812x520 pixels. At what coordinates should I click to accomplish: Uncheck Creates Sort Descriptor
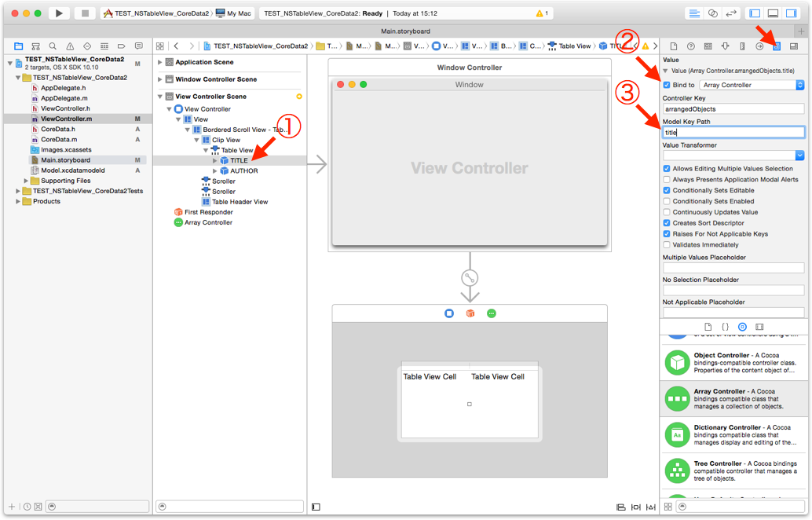[667, 223]
